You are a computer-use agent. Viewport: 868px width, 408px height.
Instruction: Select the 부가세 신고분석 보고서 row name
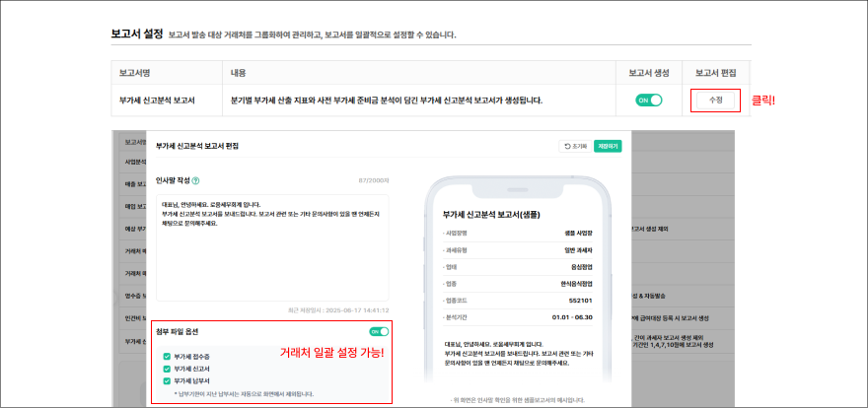pos(157,101)
